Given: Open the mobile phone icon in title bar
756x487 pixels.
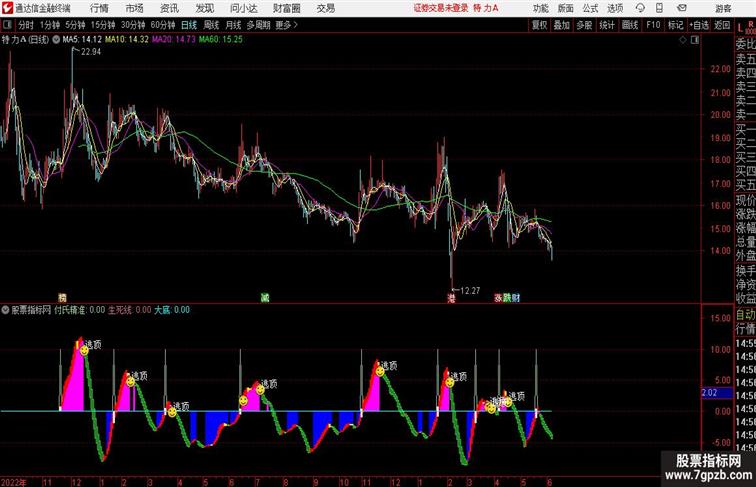Looking at the screenshot, I should [x=659, y=8].
